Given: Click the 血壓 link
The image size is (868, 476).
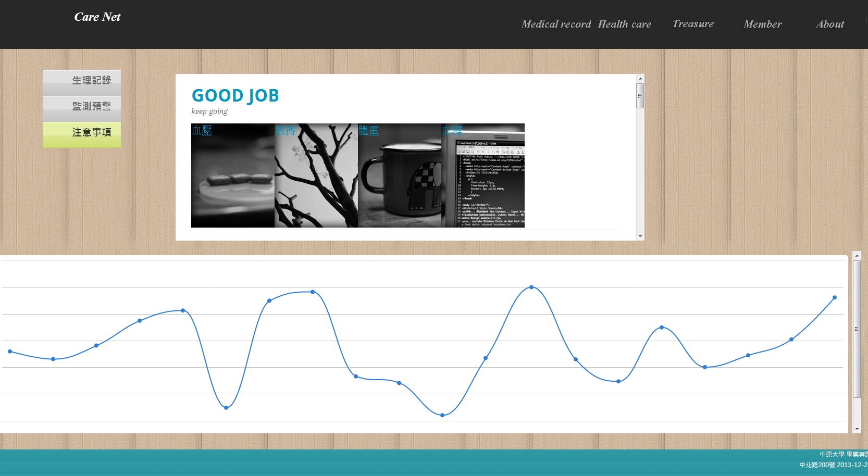Looking at the screenshot, I should click(x=202, y=131).
